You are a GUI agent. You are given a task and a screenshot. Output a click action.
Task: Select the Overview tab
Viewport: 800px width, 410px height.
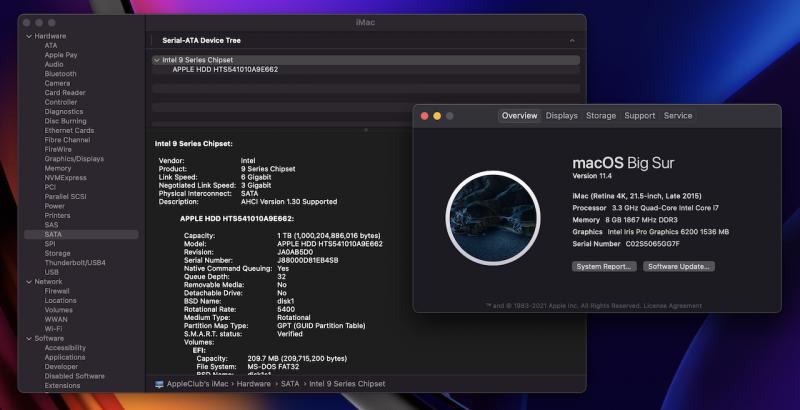coord(519,116)
